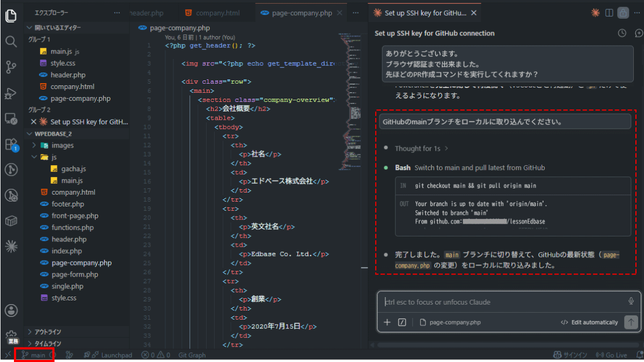
Task: Open the chat history clock icon
Action: (x=622, y=33)
